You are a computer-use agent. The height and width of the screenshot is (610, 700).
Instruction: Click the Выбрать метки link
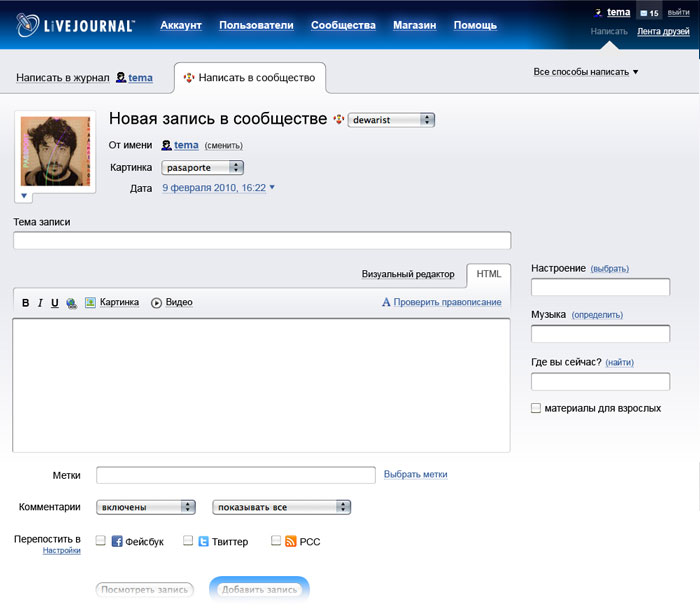(x=415, y=474)
